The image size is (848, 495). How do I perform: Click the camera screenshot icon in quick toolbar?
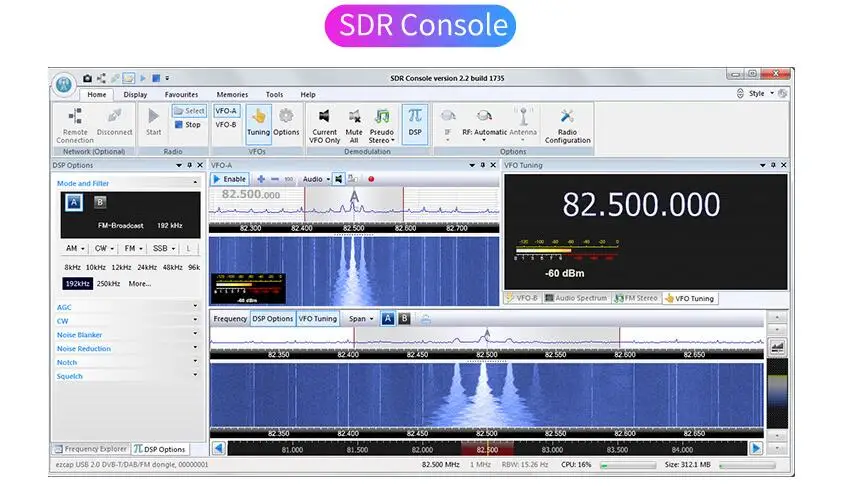(87, 78)
